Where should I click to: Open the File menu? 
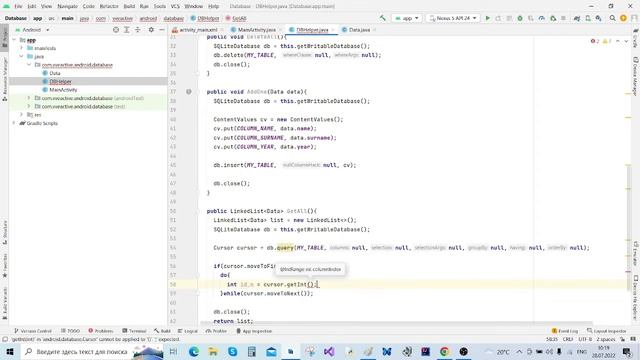[18, 6]
